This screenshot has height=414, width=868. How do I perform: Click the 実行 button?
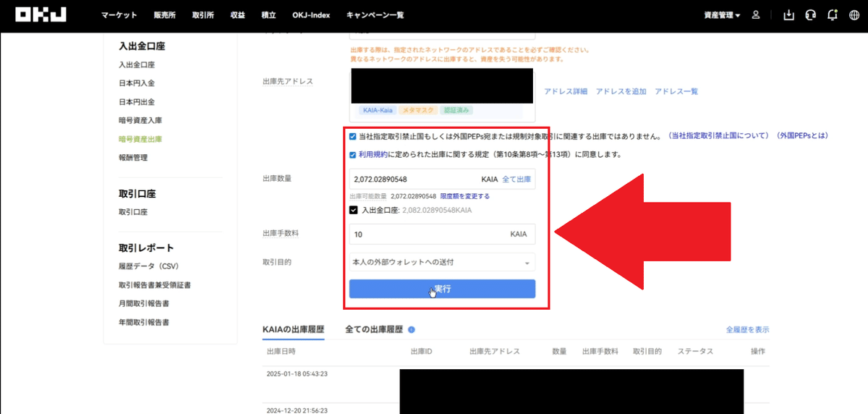442,289
